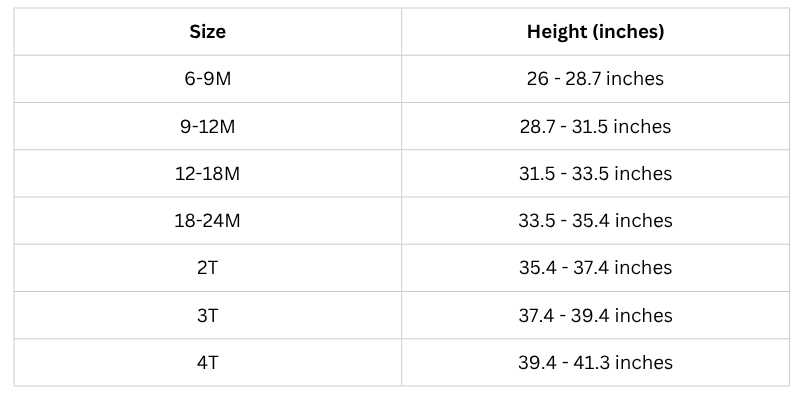
Task: Click the 28.7 - 31.5 inches cell
Action: (595, 126)
